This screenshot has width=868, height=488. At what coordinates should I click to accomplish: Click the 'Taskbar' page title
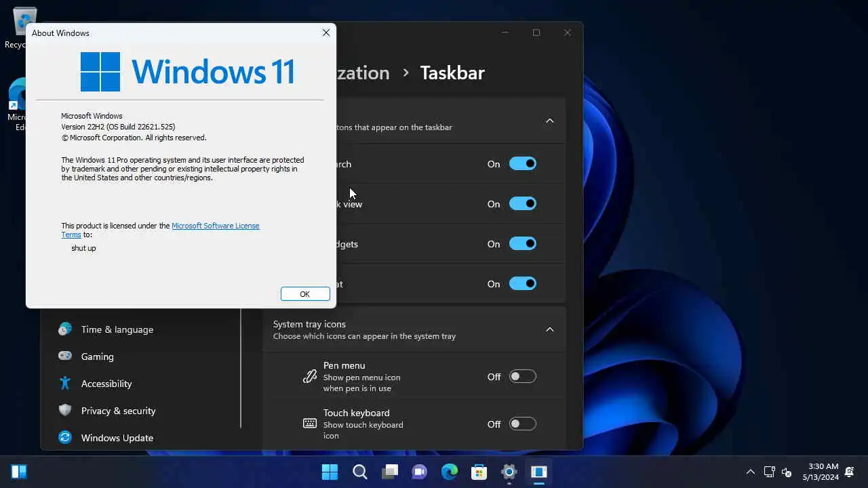pyautogui.click(x=452, y=73)
